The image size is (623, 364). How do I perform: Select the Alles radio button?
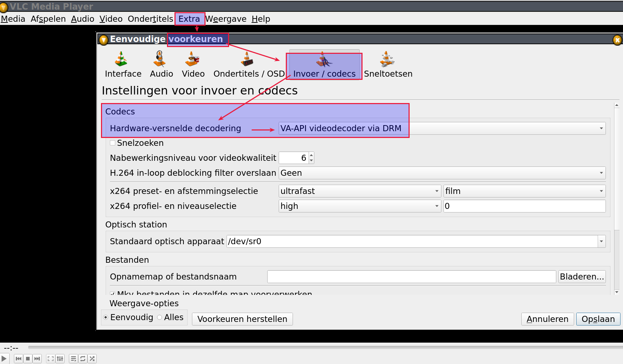(x=159, y=317)
